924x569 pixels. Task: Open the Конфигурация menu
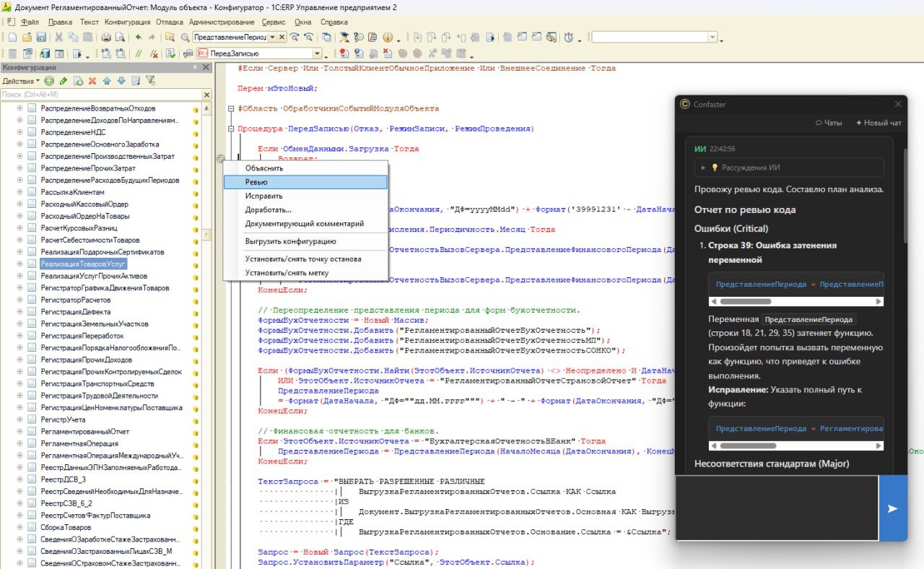pos(126,22)
